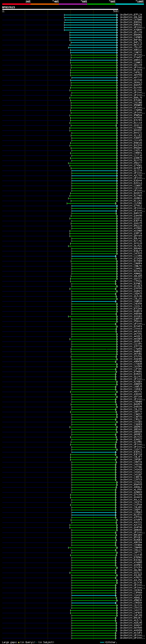The height and width of the screenshot is (644, 146).
Task: Select hit label UniRef100_Q2JS42
Action: click(x=131, y=90)
